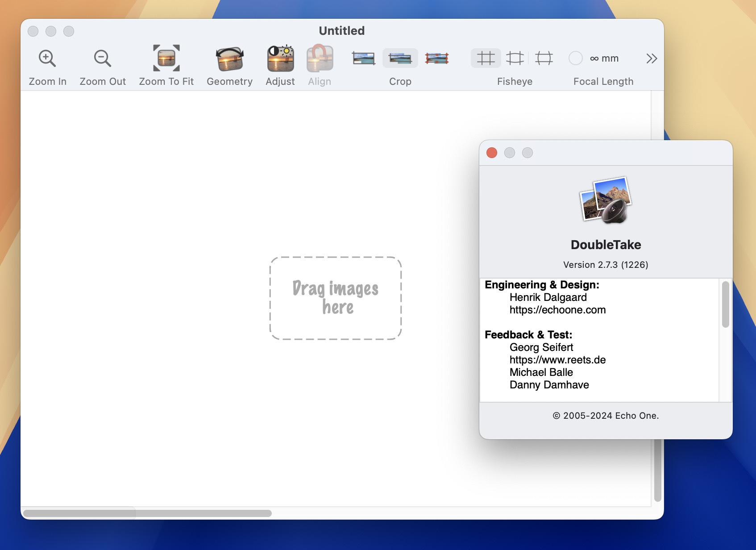Select the third Fisheye barrel option
Viewport: 756px width, 550px height.
click(x=544, y=58)
